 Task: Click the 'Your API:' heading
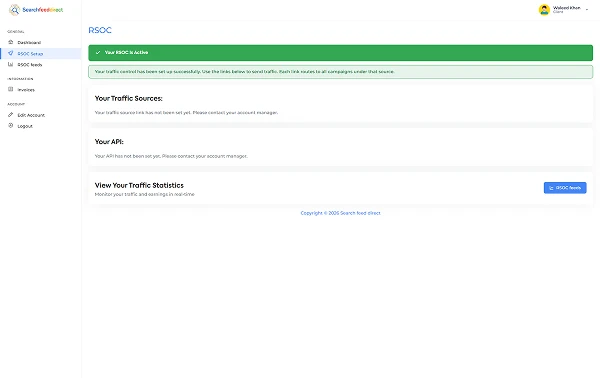(x=109, y=142)
